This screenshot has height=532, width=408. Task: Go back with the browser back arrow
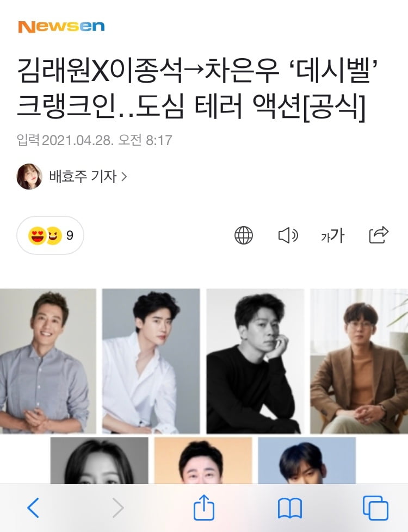[33, 508]
